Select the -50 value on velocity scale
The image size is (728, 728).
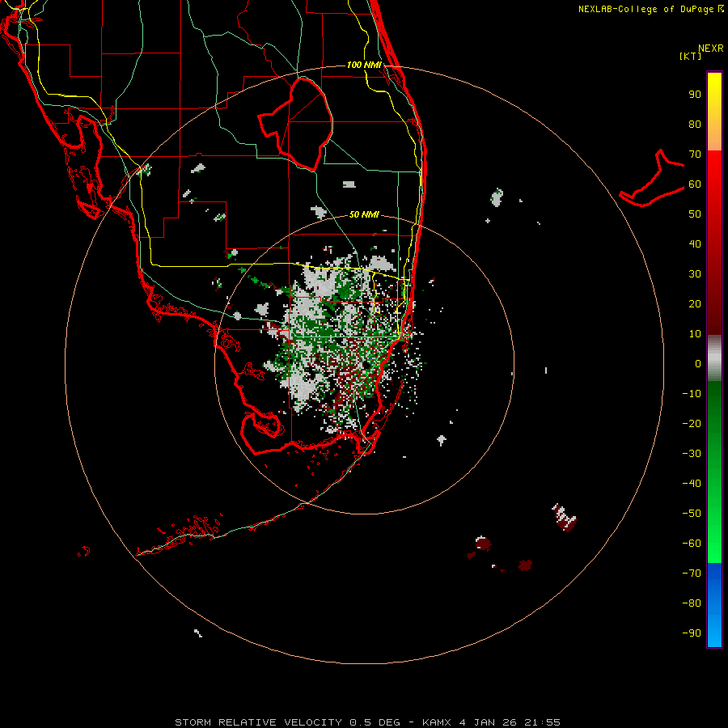[692, 514]
